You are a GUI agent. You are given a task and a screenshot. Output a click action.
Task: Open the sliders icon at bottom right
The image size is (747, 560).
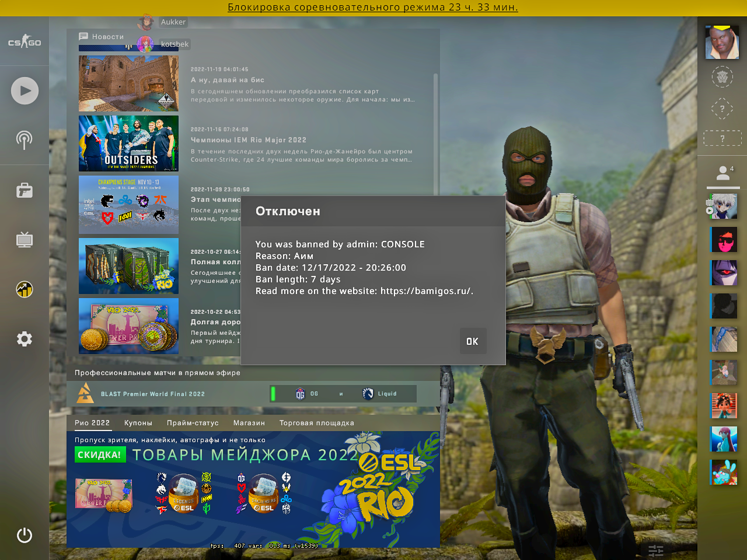(656, 550)
